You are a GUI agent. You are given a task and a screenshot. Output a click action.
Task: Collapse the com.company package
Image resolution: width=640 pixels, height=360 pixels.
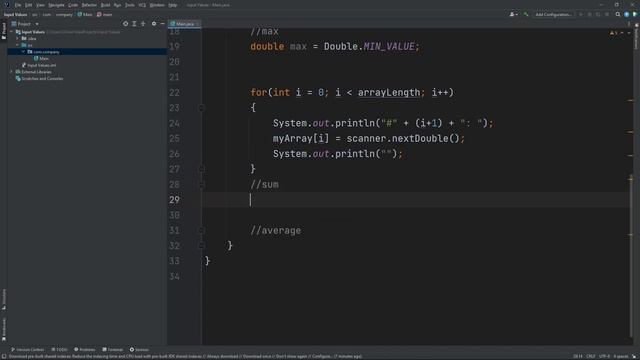coord(23,52)
